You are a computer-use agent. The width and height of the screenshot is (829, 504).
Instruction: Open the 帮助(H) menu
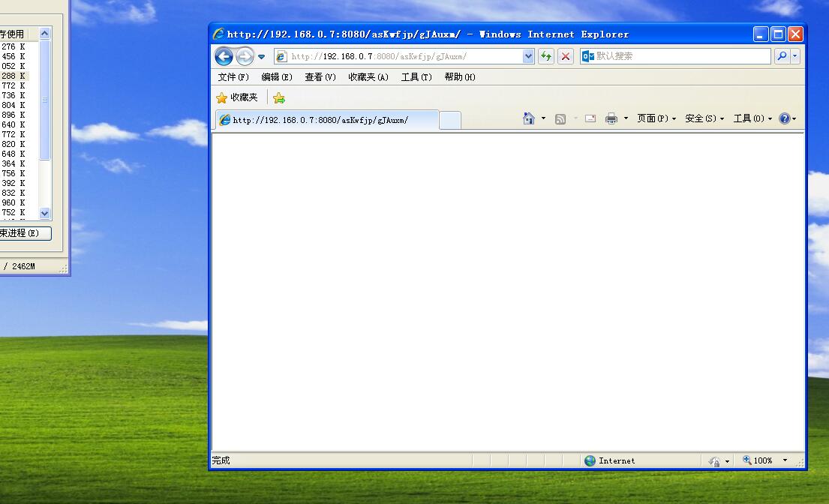459,77
